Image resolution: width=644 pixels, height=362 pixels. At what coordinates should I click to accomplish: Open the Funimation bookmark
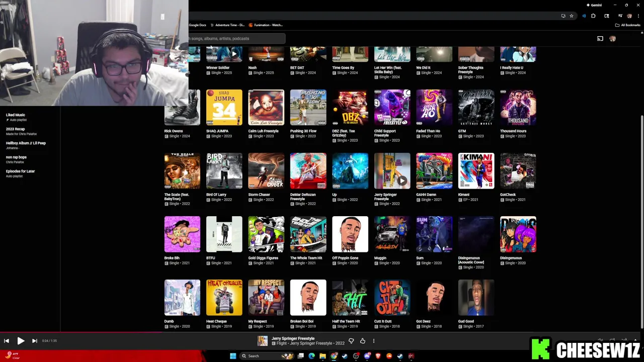(x=266, y=25)
